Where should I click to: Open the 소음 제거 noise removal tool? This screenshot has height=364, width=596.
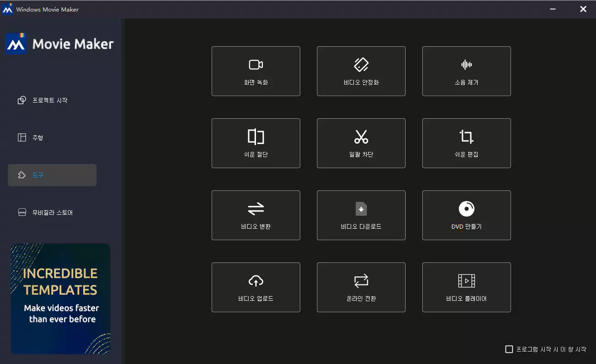pos(467,71)
